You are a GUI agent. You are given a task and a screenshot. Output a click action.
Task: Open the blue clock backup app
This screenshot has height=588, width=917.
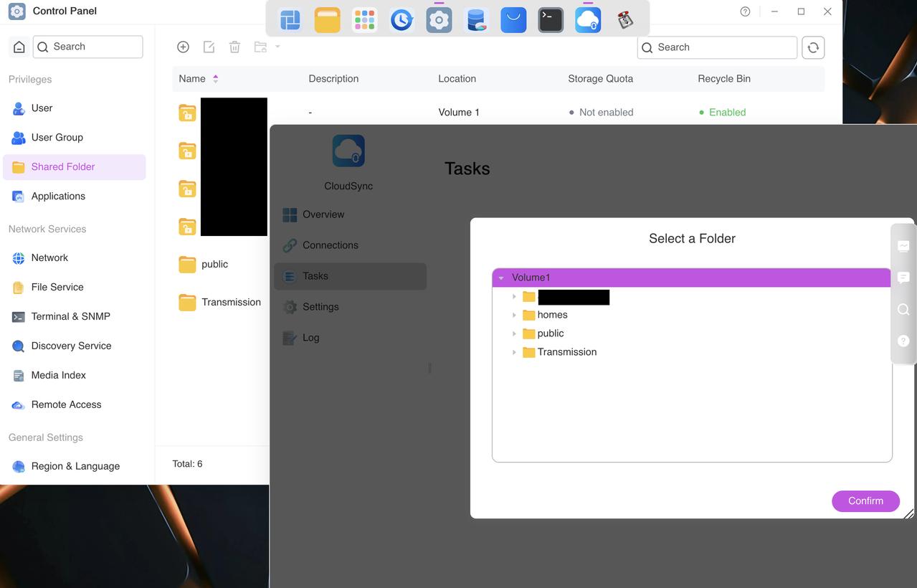pos(402,20)
